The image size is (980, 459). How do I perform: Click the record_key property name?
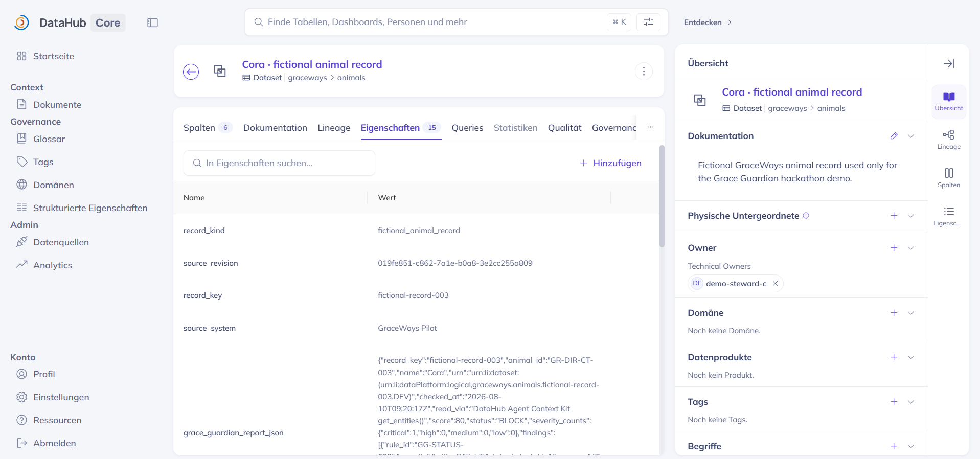[202, 295]
